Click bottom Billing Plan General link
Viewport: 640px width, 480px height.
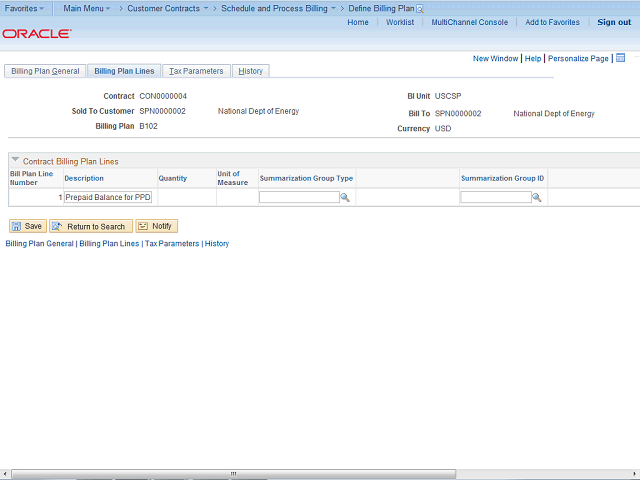click(40, 244)
